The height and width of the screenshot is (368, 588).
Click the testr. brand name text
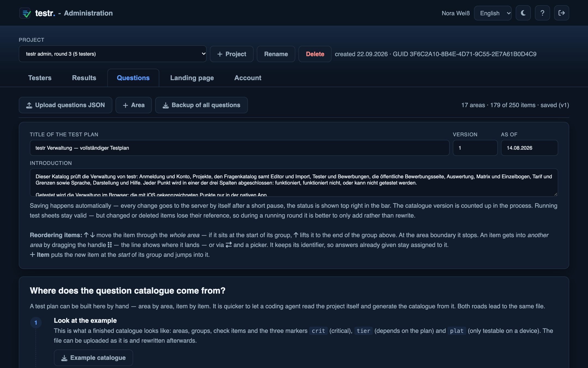45,13
